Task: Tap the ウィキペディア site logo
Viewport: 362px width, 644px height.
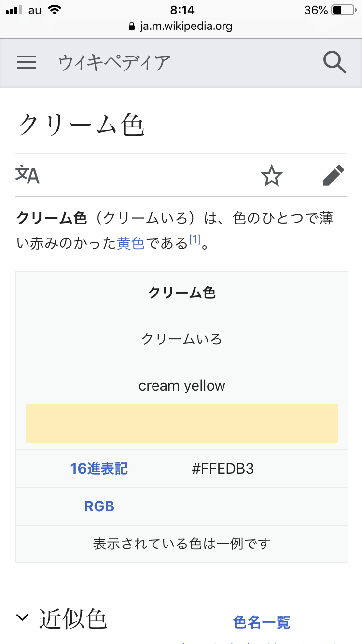Action: pyautogui.click(x=114, y=63)
